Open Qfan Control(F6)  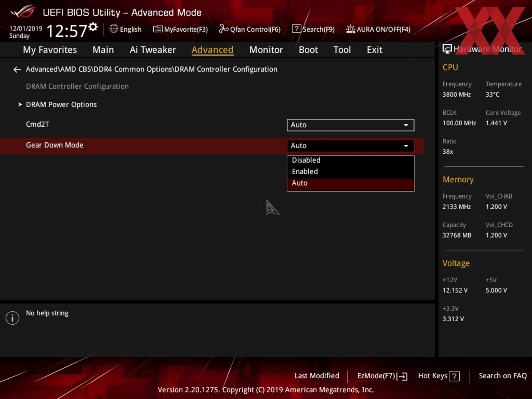pyautogui.click(x=250, y=29)
